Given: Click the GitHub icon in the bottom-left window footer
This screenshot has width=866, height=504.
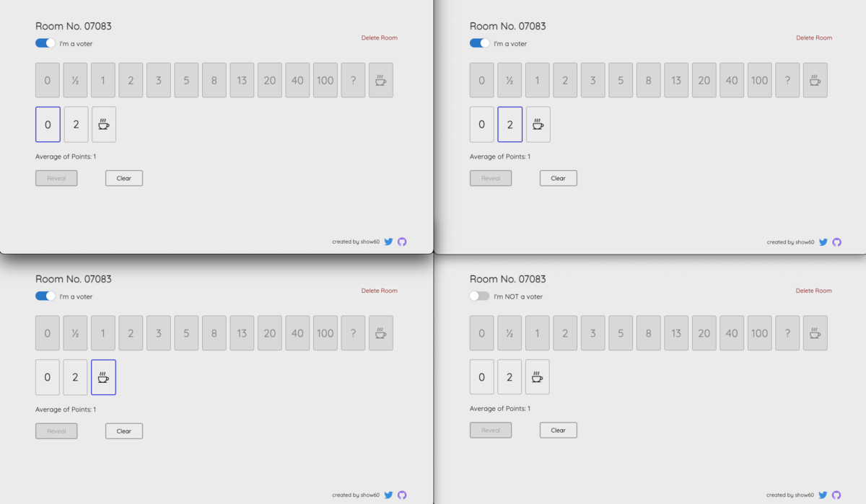Looking at the screenshot, I should coord(402,495).
